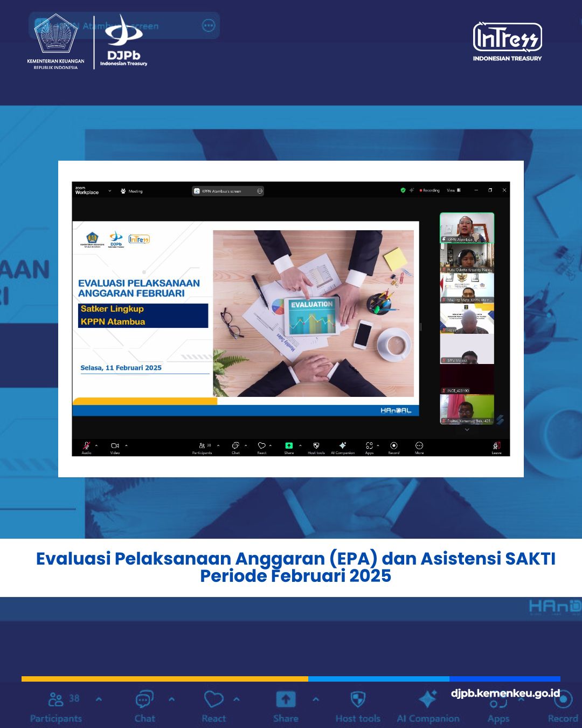Screen dimensions: 582x728
Task: Click the slide title 'EVALUASI PELAKSANAAN ANGGARAN FEBRUARI'
Action: pyautogui.click(x=139, y=288)
